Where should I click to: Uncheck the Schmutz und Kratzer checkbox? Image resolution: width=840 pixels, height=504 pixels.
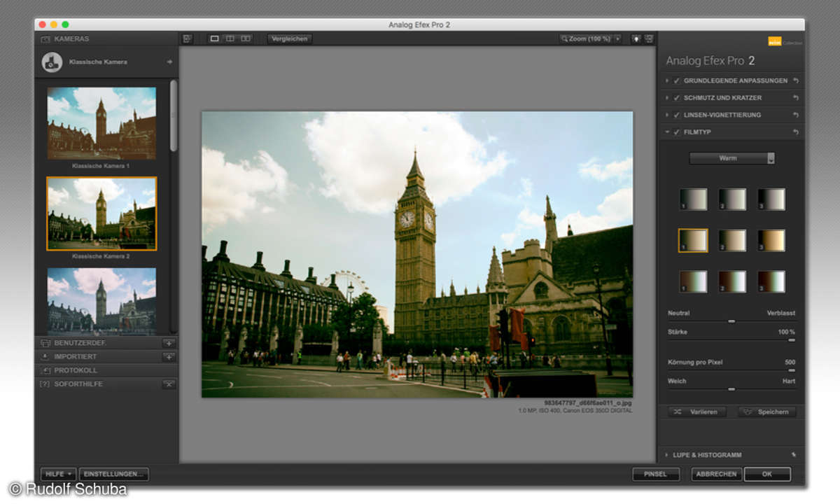pyautogui.click(x=677, y=97)
